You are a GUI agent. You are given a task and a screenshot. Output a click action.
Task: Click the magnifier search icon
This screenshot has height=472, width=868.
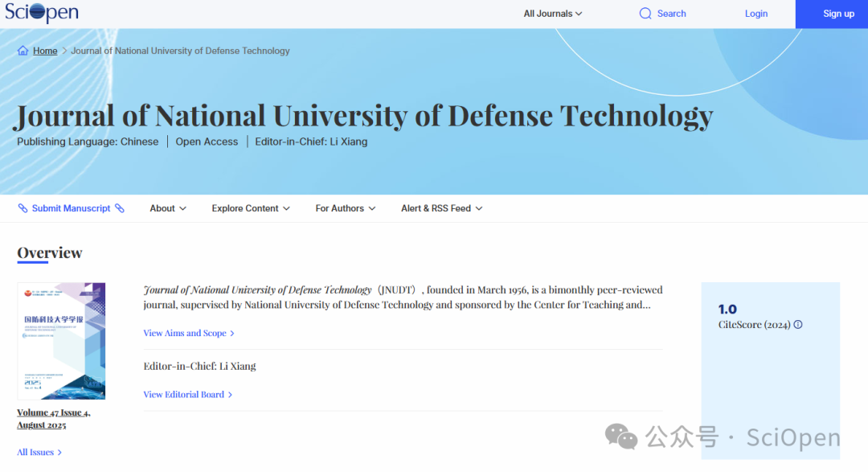[645, 14]
